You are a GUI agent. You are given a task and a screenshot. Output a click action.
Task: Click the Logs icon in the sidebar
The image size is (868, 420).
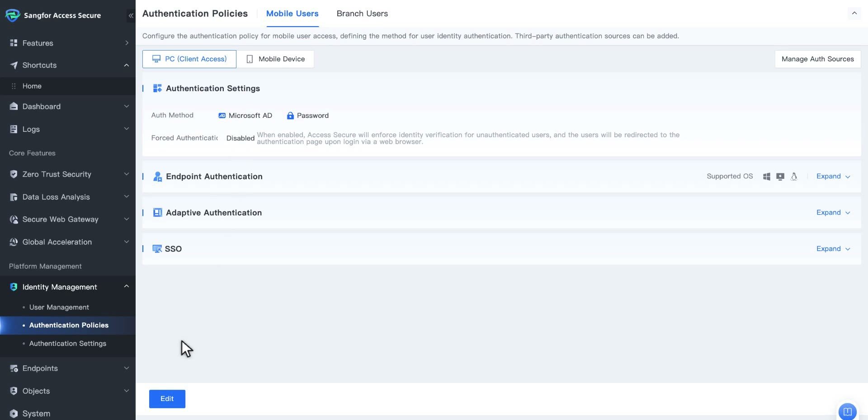pos(14,129)
